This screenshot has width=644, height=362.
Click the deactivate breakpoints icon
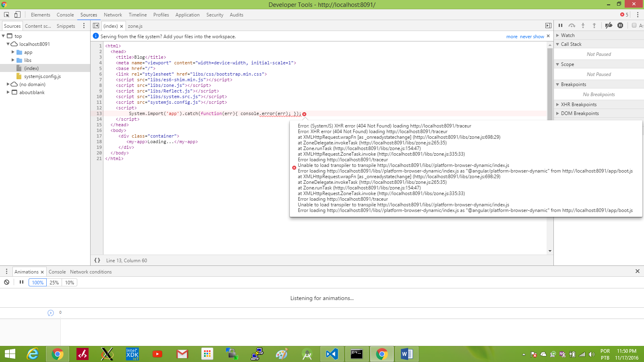(x=609, y=25)
